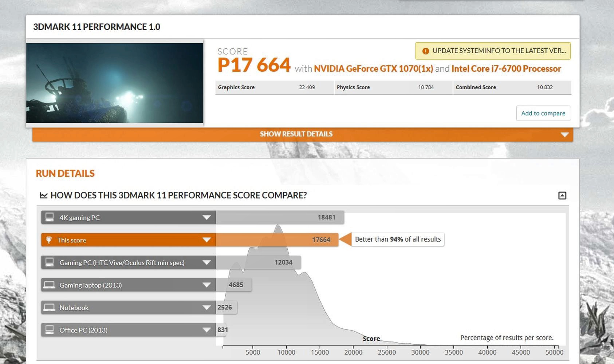Screen dimensions: 614x364
Task: Click the 10 832 combined score value
Action: (x=545, y=87)
